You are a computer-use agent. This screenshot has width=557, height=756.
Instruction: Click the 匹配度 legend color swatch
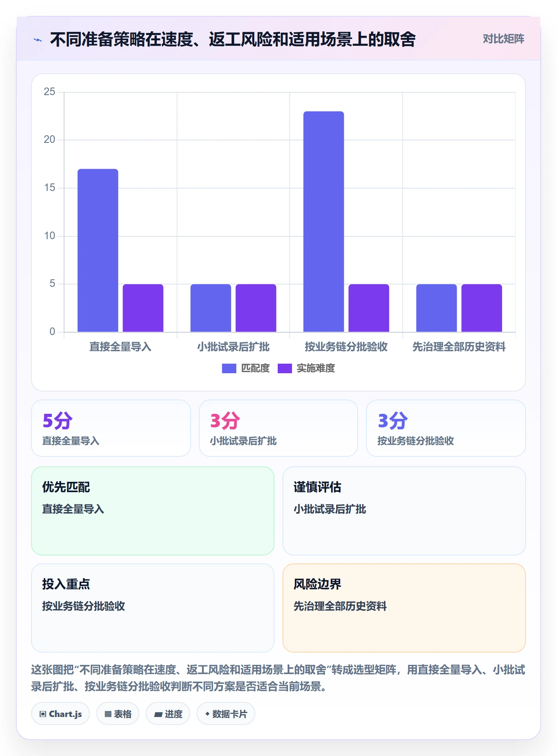tap(229, 368)
